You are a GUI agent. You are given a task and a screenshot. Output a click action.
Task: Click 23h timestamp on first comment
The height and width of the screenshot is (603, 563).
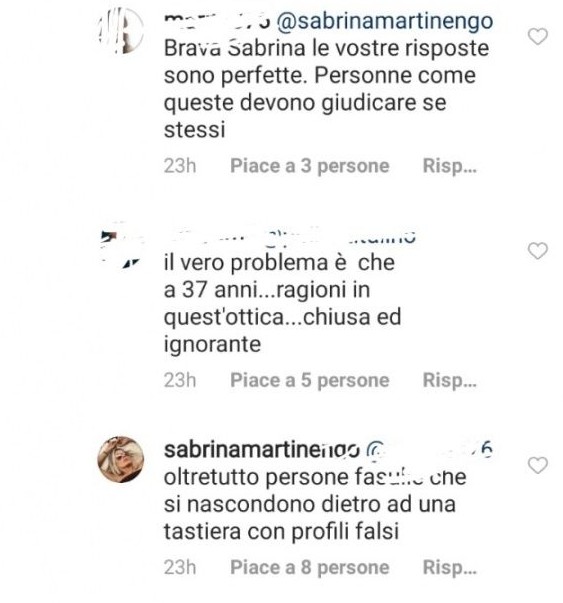click(180, 166)
